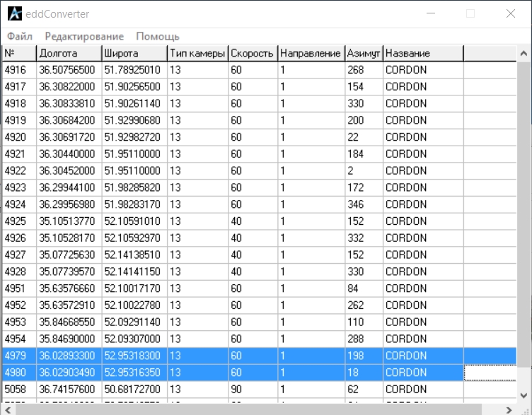Click the eddConverter app icon in title bar

click(x=14, y=13)
